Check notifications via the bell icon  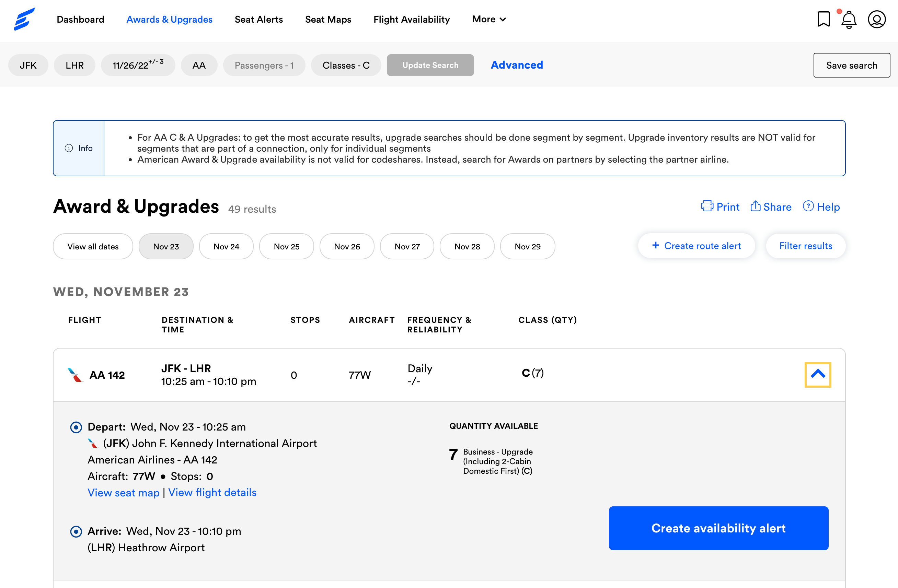click(849, 20)
